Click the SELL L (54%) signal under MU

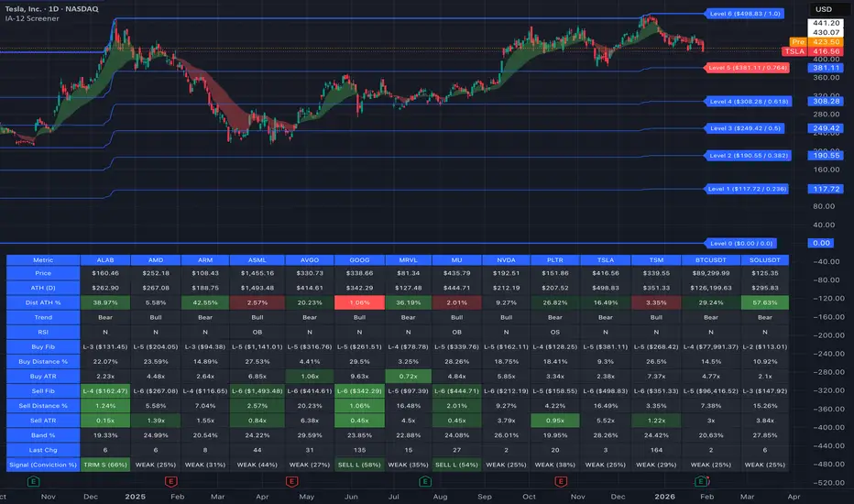456,465
